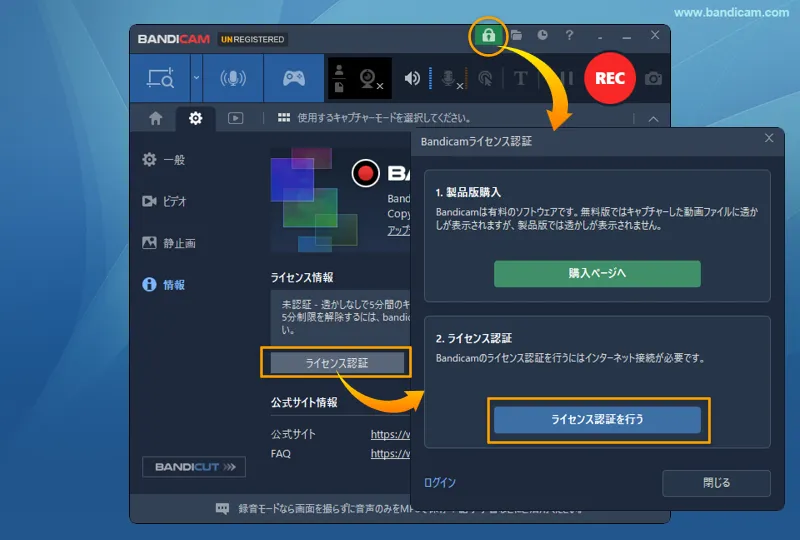This screenshot has width=800, height=540.
Task: Open the scheduled recording clock icon
Action: point(542,35)
